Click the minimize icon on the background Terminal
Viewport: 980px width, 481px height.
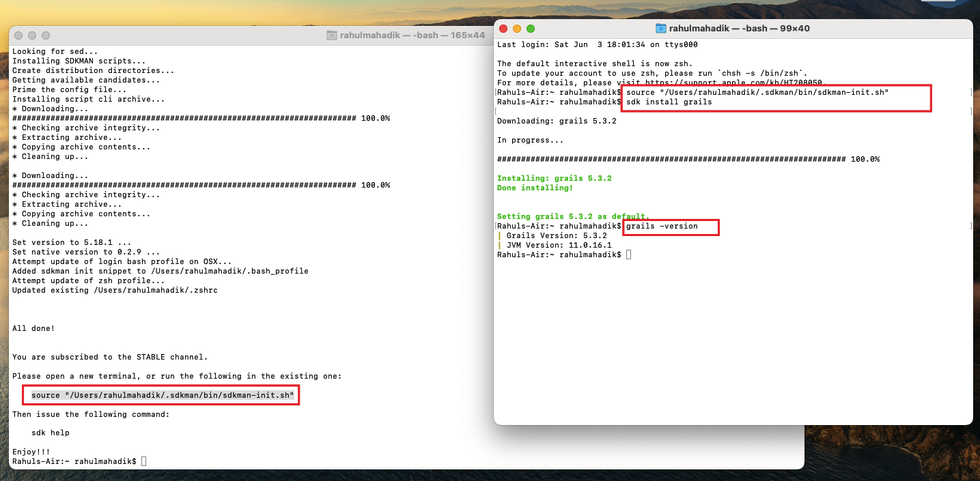coord(33,35)
